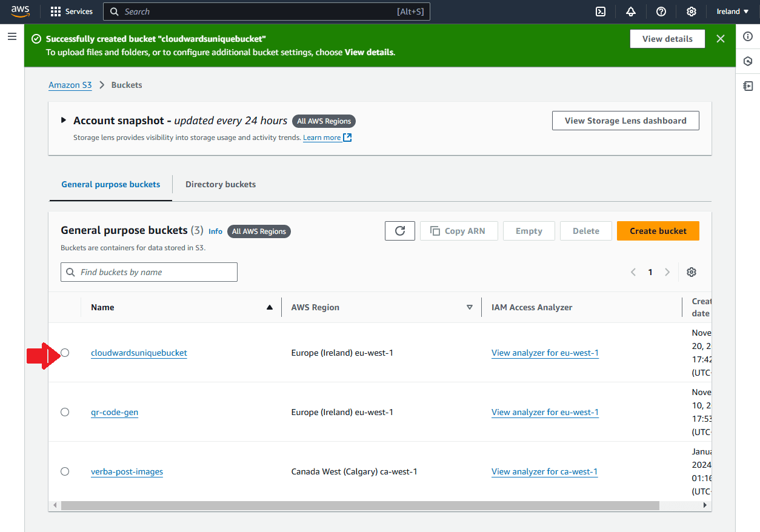Viewport: 760px width, 532px height.
Task: Click the Buckets breadcrumb text
Action: pyautogui.click(x=127, y=85)
